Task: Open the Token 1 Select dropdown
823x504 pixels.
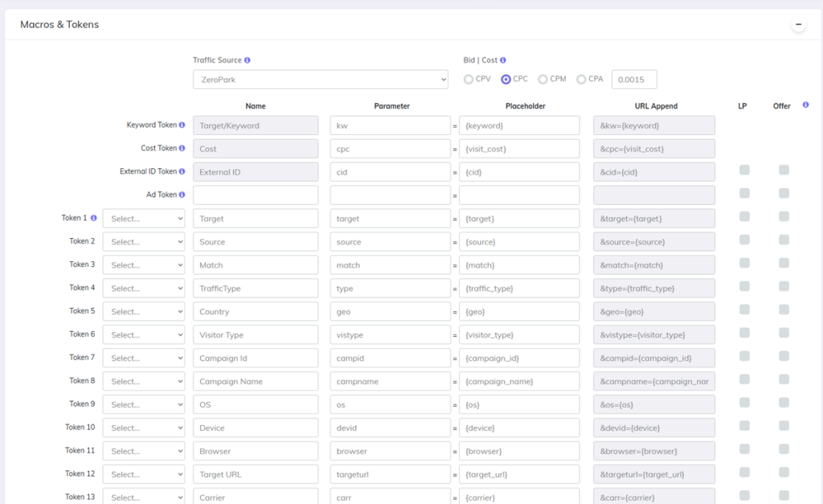Action: (143, 218)
